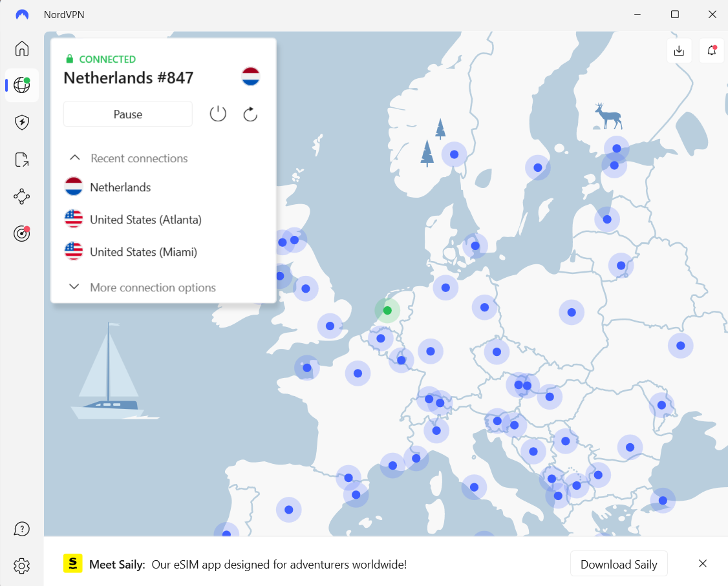Select the Rome Italy server marker
Viewport: 728px width, 586px height.
[474, 487]
